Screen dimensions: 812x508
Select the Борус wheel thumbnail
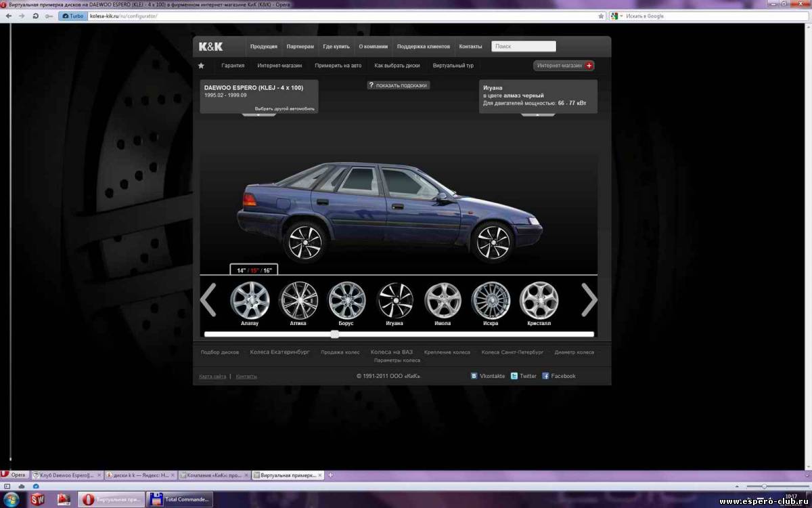(x=346, y=301)
